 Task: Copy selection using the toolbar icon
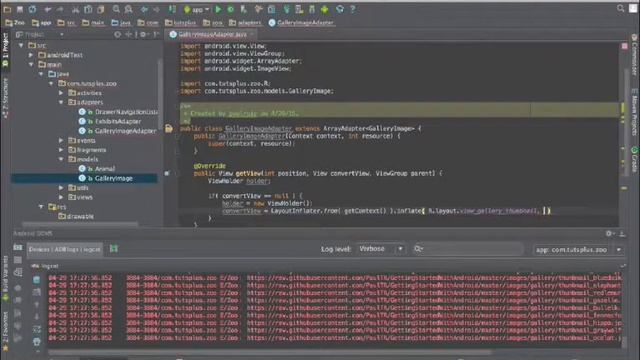(88, 9)
